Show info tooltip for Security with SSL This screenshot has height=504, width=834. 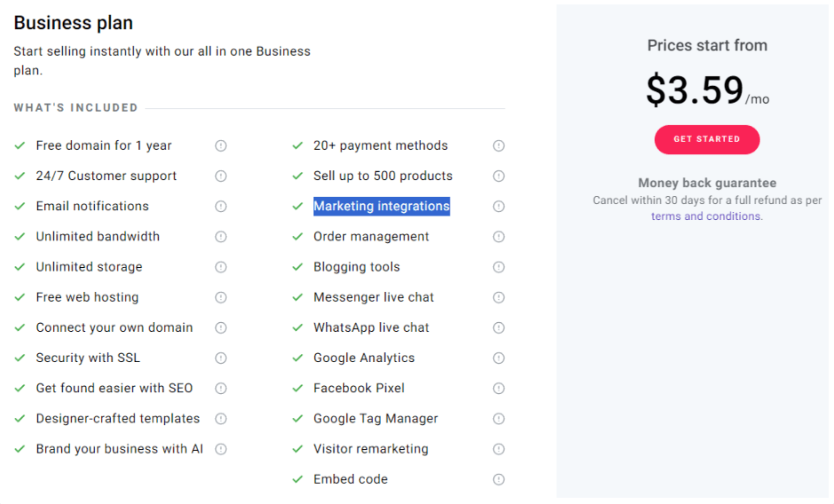(x=221, y=358)
